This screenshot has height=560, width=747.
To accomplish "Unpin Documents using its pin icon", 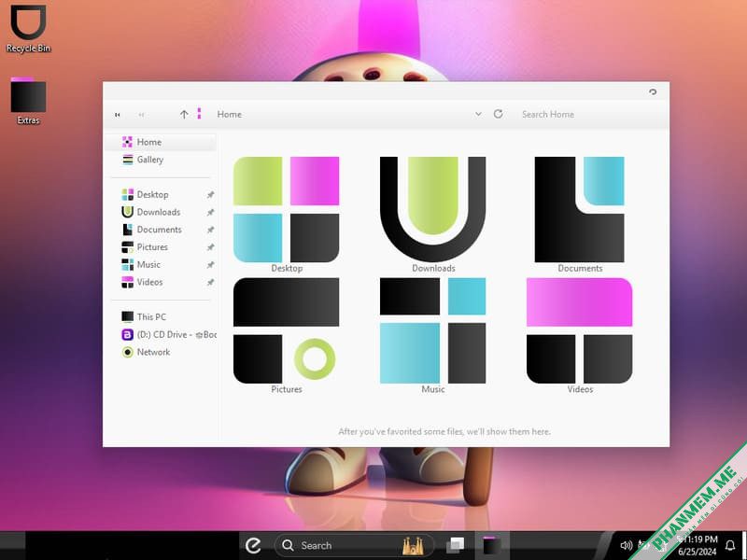I will 210,230.
